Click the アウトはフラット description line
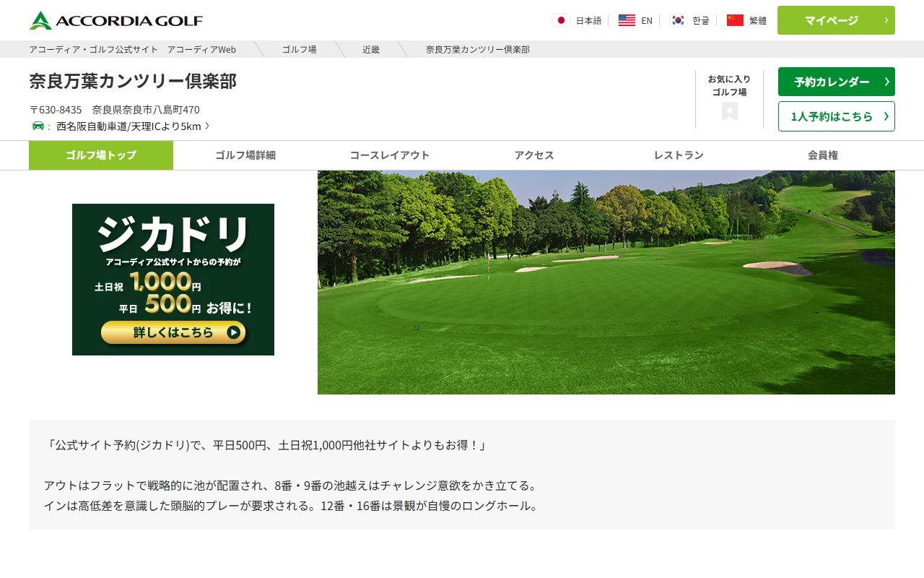 [x=291, y=486]
